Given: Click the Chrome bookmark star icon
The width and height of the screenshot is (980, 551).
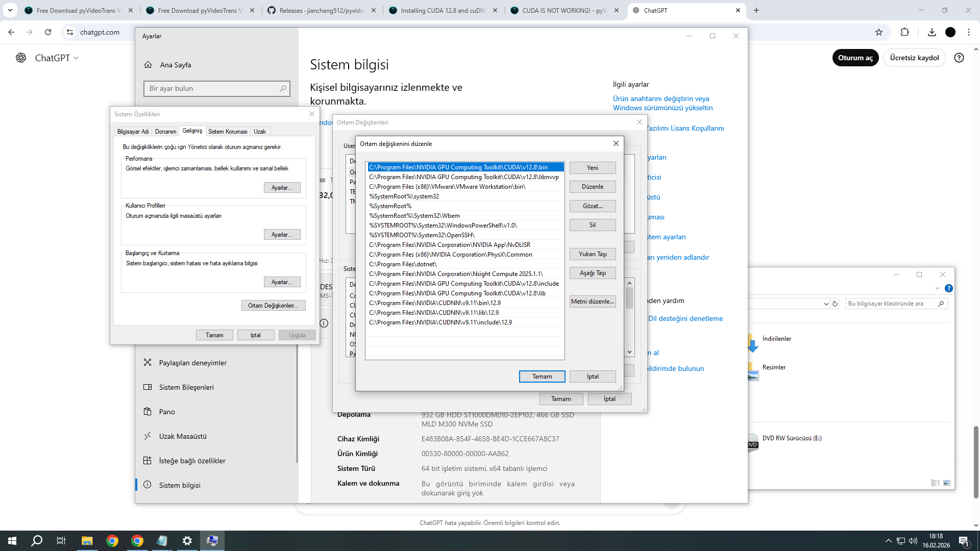Looking at the screenshot, I should [x=878, y=32].
